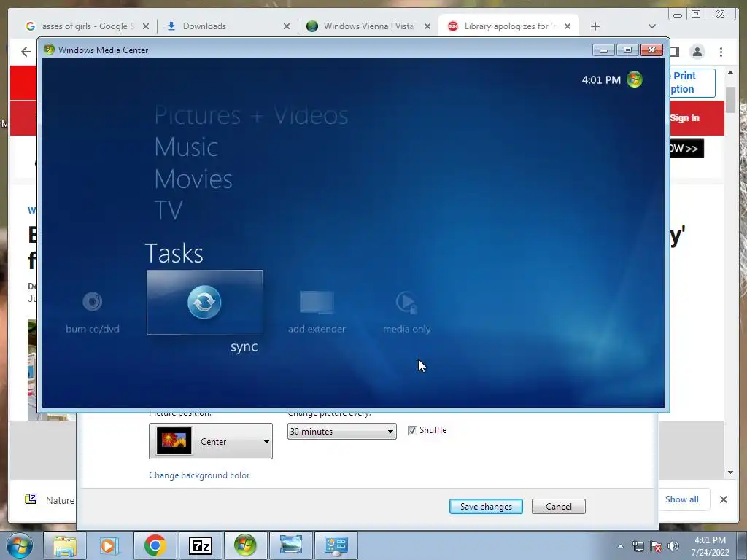
Task: Close the Windows Vienna tab
Action: pyautogui.click(x=427, y=26)
